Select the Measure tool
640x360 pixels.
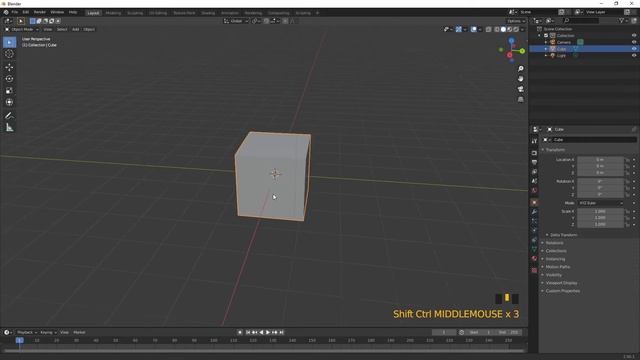point(9,128)
